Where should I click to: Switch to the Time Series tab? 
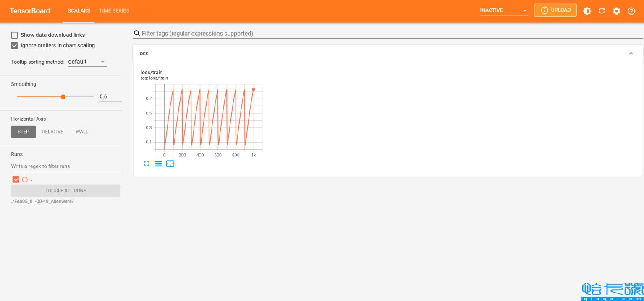click(x=114, y=10)
